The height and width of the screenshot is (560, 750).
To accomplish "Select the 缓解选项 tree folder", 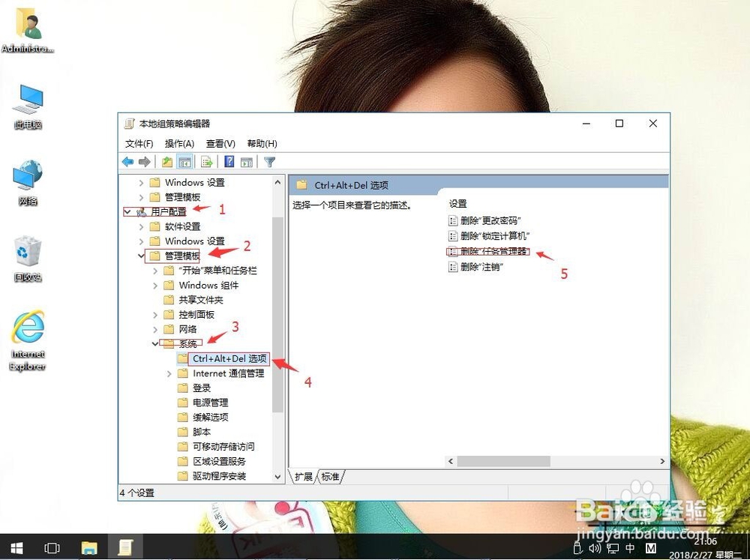I will [x=203, y=417].
